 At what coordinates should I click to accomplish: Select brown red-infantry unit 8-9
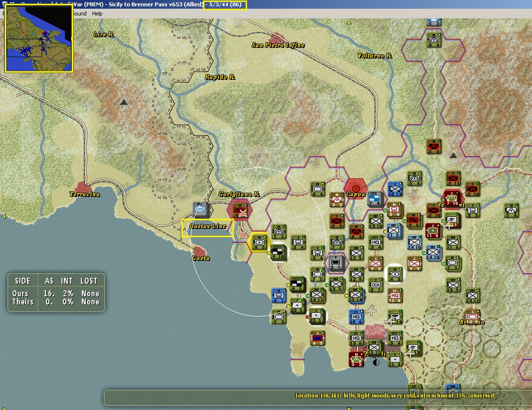coord(337,221)
